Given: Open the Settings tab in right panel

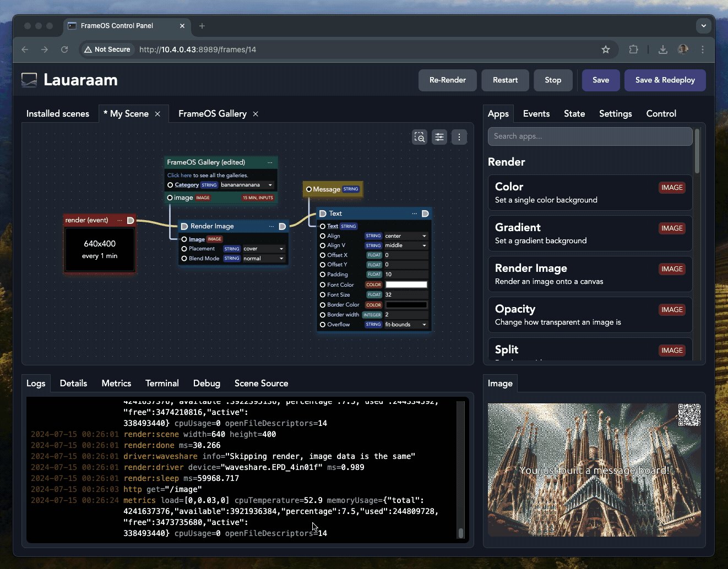Looking at the screenshot, I should pyautogui.click(x=615, y=114).
